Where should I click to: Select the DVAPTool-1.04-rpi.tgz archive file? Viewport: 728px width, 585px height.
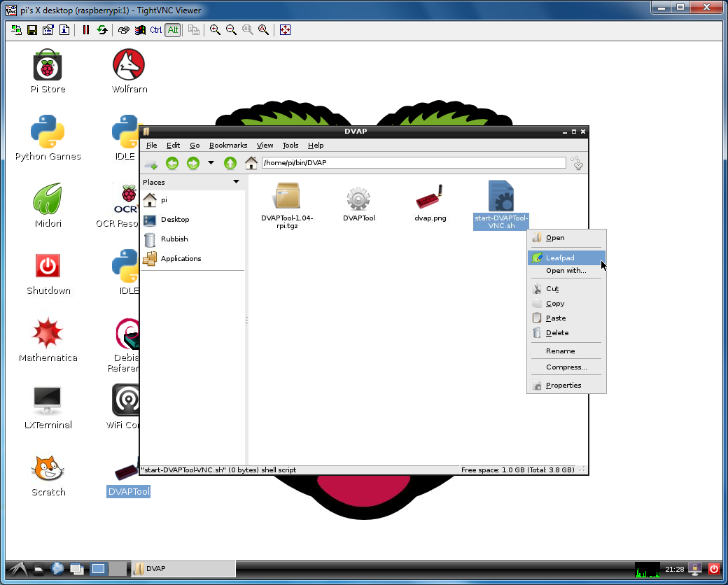pyautogui.click(x=287, y=206)
